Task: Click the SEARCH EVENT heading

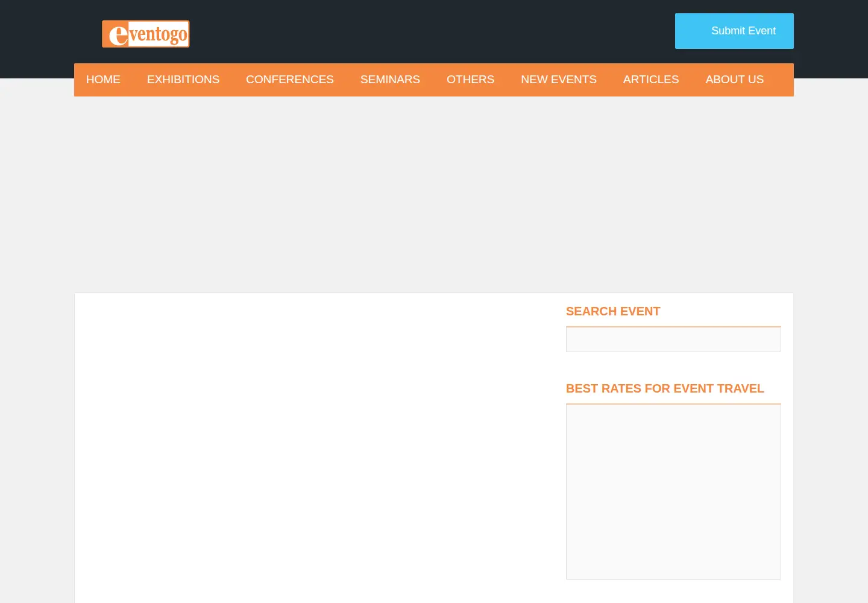Action: coord(613,311)
